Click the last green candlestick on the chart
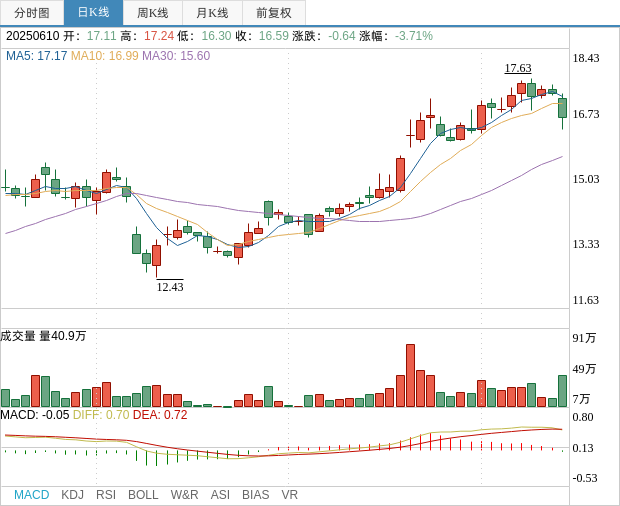 tap(563, 107)
